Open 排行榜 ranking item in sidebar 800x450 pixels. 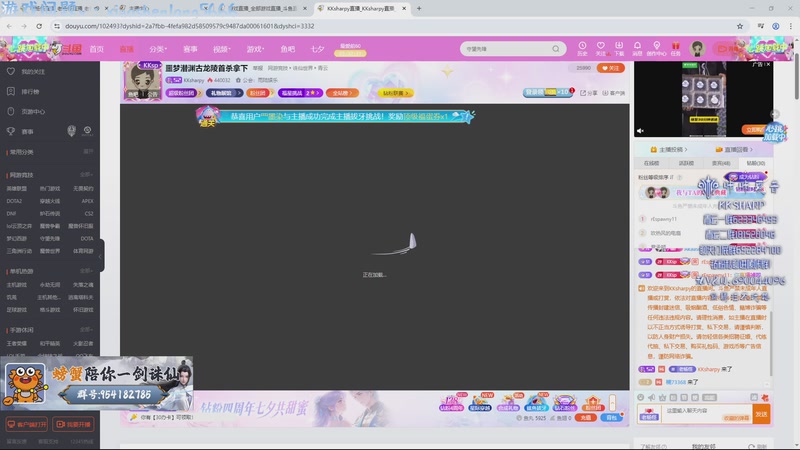(23, 91)
